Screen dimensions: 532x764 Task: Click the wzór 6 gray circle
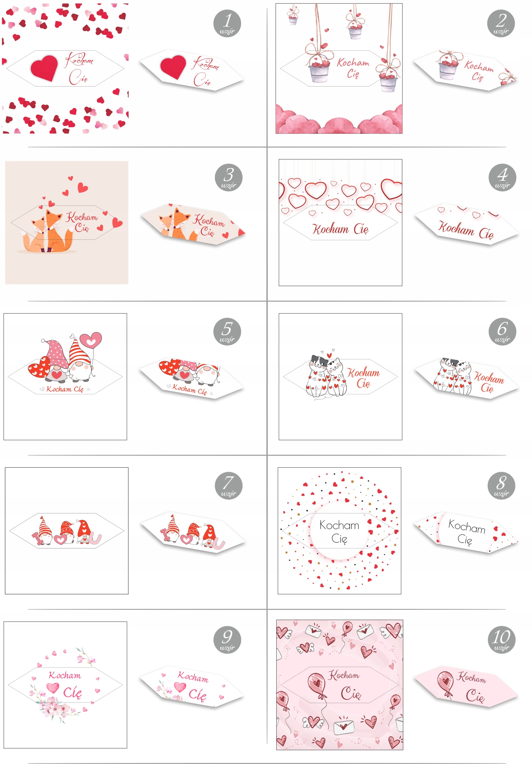pos(502,332)
